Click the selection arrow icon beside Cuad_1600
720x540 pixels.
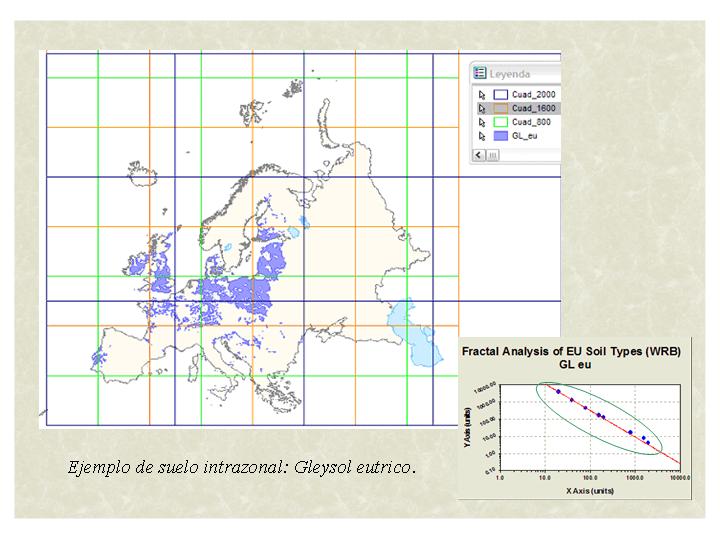point(481,107)
